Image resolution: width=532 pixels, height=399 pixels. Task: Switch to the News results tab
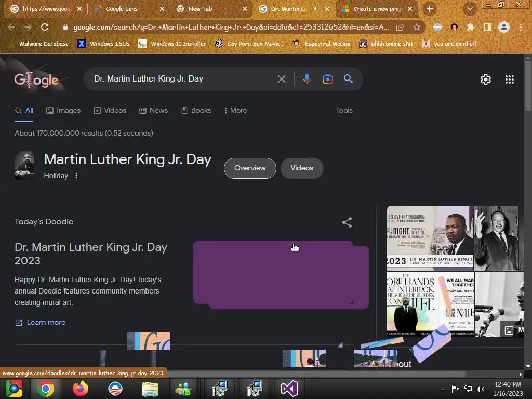[153, 110]
